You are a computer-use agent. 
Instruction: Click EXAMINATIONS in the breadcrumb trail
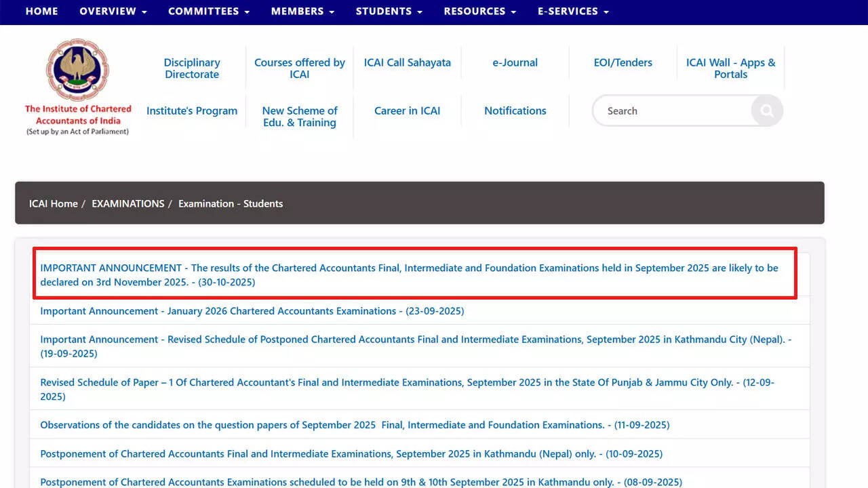click(128, 203)
